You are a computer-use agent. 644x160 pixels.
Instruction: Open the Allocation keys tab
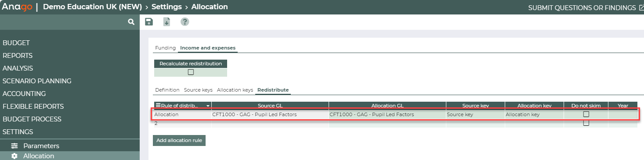[235, 90]
